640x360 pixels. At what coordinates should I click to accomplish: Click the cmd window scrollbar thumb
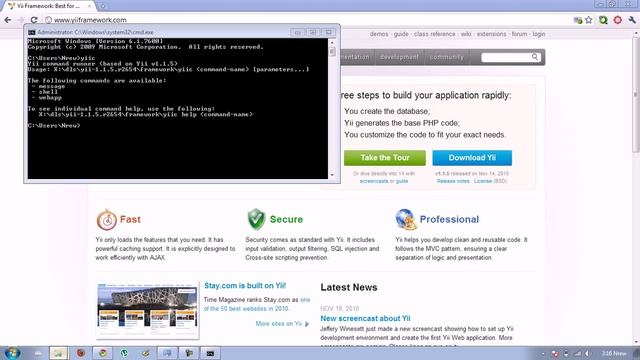tap(332, 51)
